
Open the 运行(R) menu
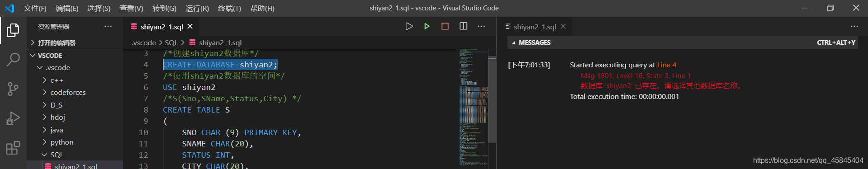tap(197, 8)
